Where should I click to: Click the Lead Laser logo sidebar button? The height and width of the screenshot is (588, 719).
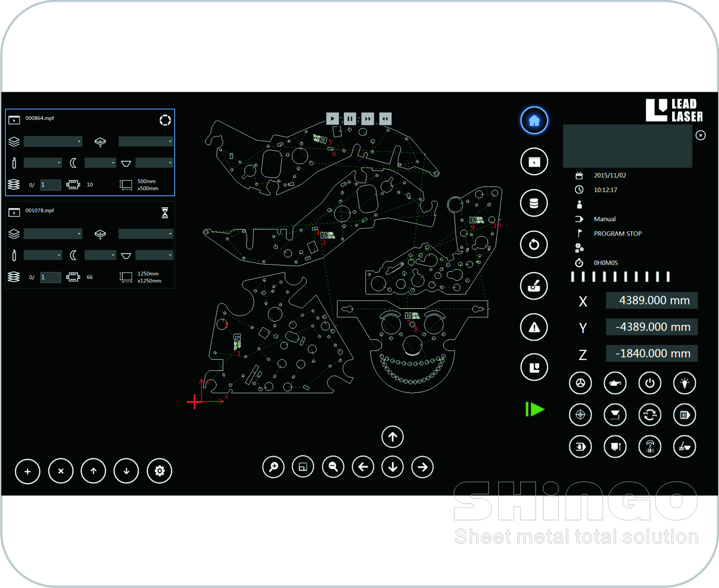point(534,367)
